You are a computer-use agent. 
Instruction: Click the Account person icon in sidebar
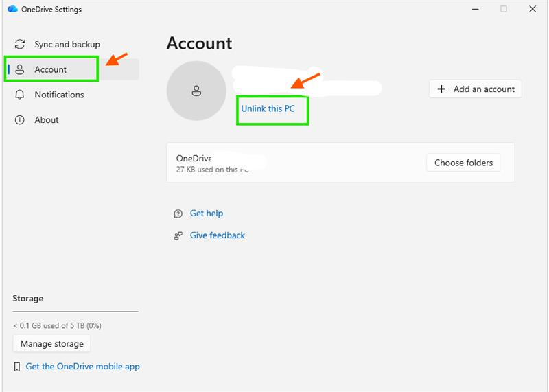20,69
